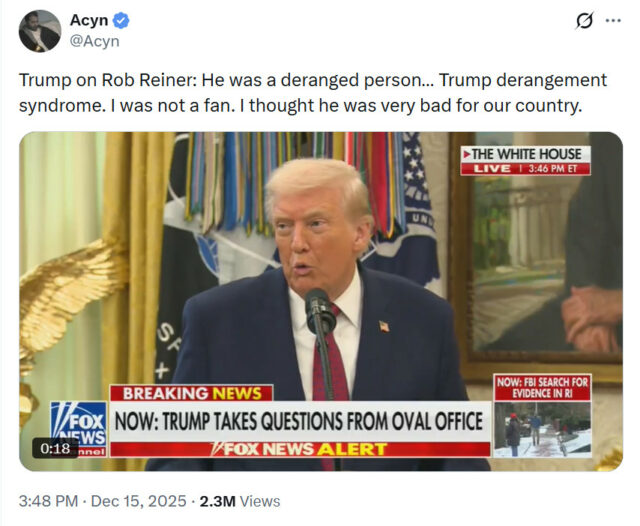Play the embedded Fox News video

point(321,301)
